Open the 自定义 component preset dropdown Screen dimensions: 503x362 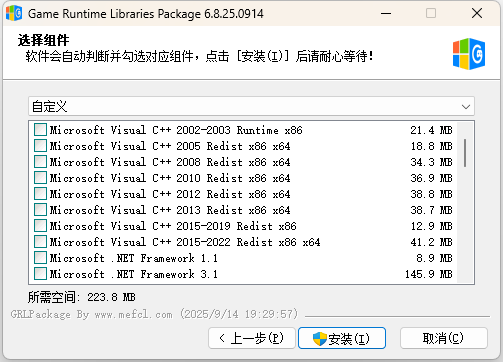point(251,106)
